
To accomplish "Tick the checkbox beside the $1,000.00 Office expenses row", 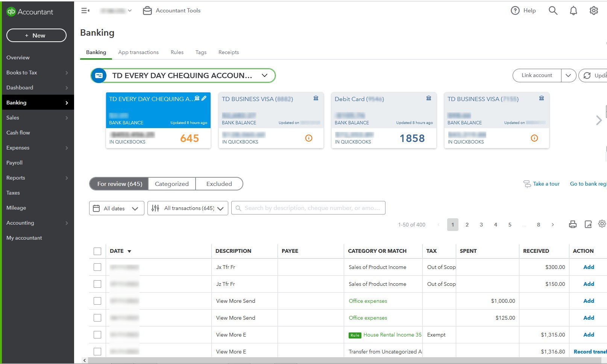I will pos(97,301).
